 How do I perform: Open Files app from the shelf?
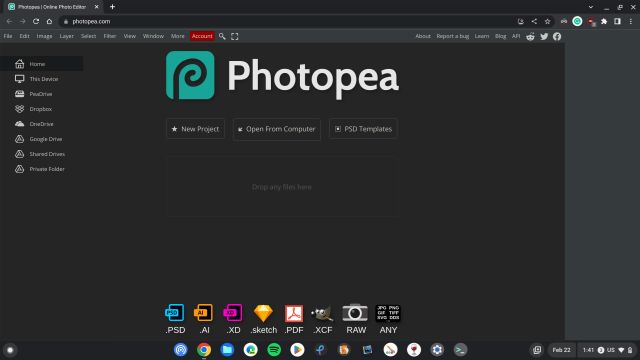tap(227, 350)
